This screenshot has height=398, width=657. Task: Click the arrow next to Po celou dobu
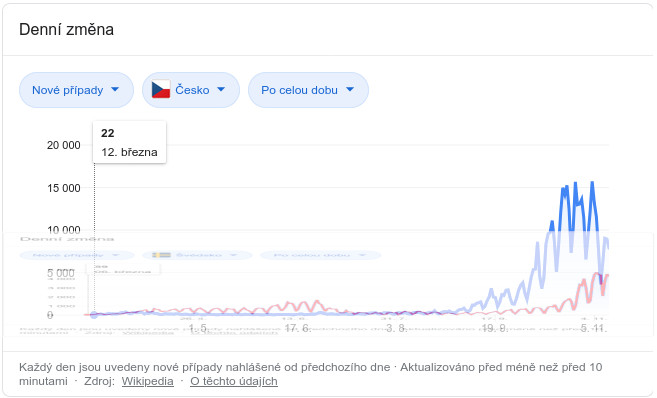(x=350, y=89)
